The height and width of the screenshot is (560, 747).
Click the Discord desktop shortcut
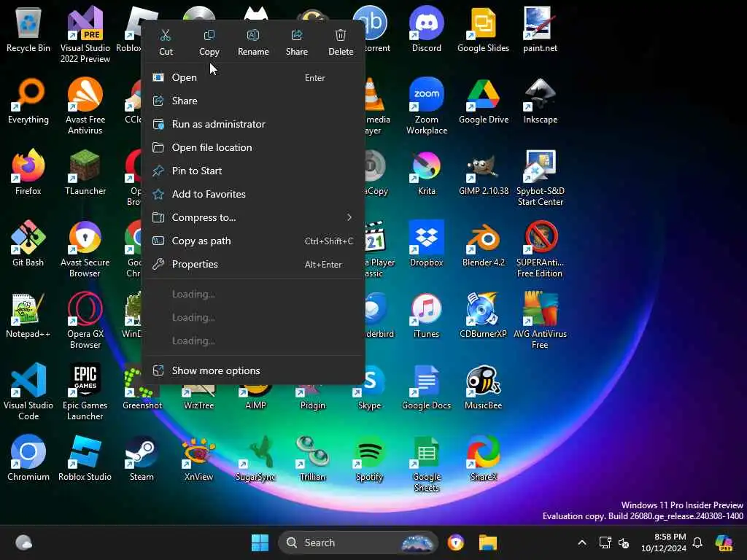click(426, 29)
